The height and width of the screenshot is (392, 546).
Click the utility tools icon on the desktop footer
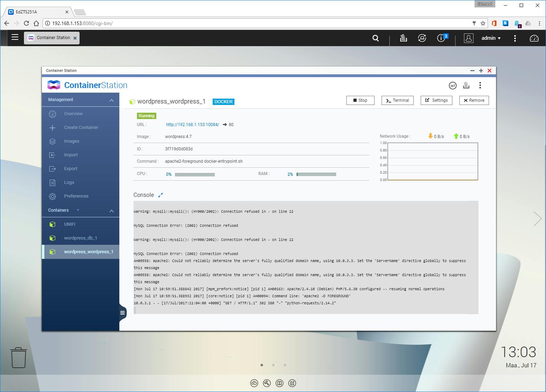267,383
